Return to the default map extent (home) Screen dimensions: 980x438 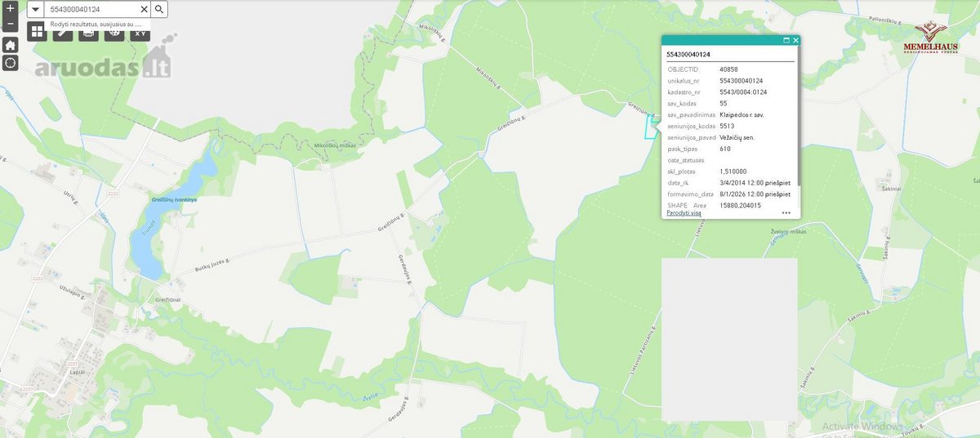point(10,44)
